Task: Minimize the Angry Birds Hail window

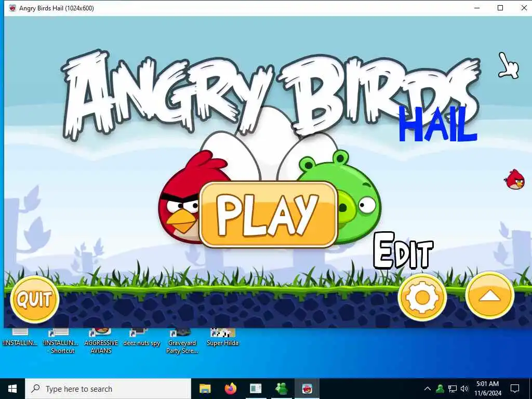Action: tap(477, 8)
